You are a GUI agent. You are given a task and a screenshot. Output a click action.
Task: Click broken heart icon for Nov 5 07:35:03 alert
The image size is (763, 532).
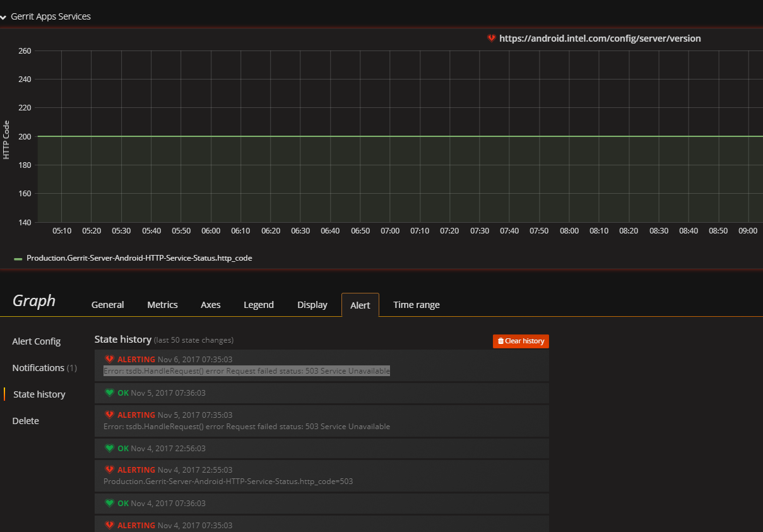(x=109, y=415)
